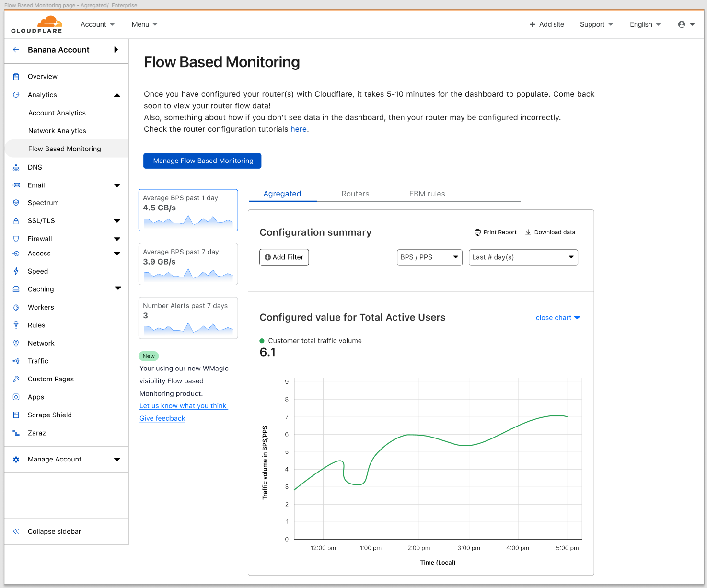Image resolution: width=707 pixels, height=588 pixels.
Task: Click the Manage Account gear icon
Action: pyautogui.click(x=16, y=460)
